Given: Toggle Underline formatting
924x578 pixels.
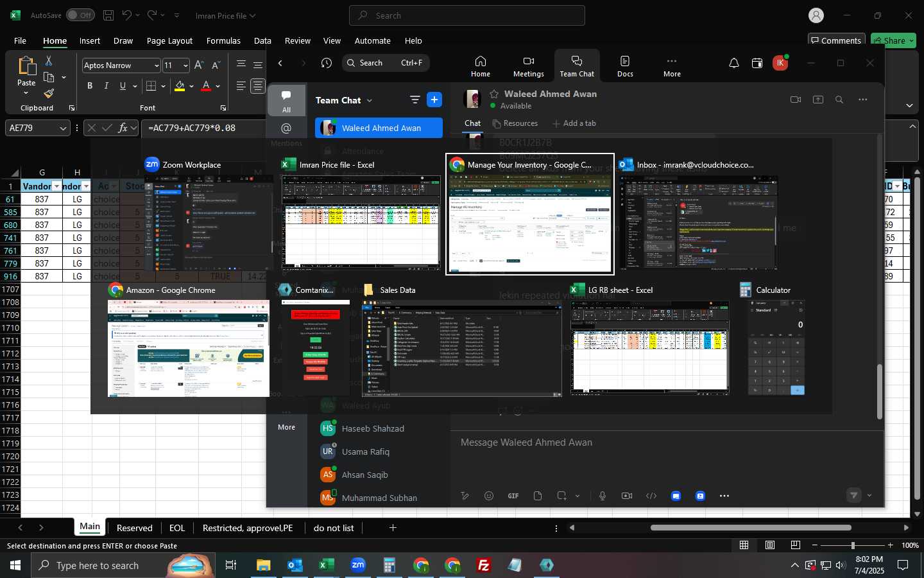Looking at the screenshot, I should (123, 85).
